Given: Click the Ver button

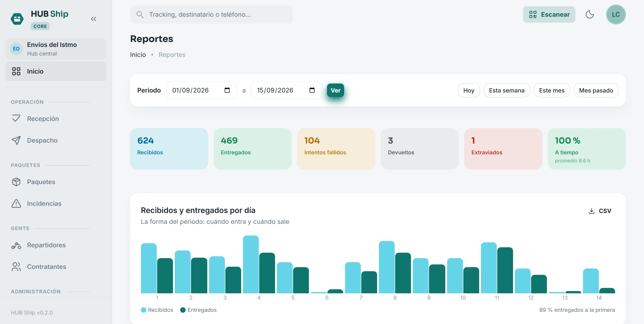Looking at the screenshot, I should coord(336,90).
